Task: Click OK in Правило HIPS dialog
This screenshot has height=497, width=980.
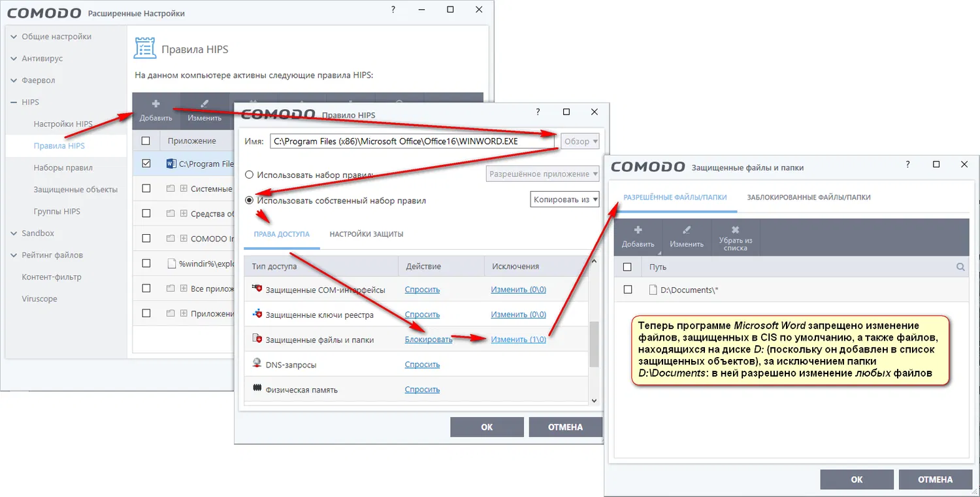Action: (487, 427)
